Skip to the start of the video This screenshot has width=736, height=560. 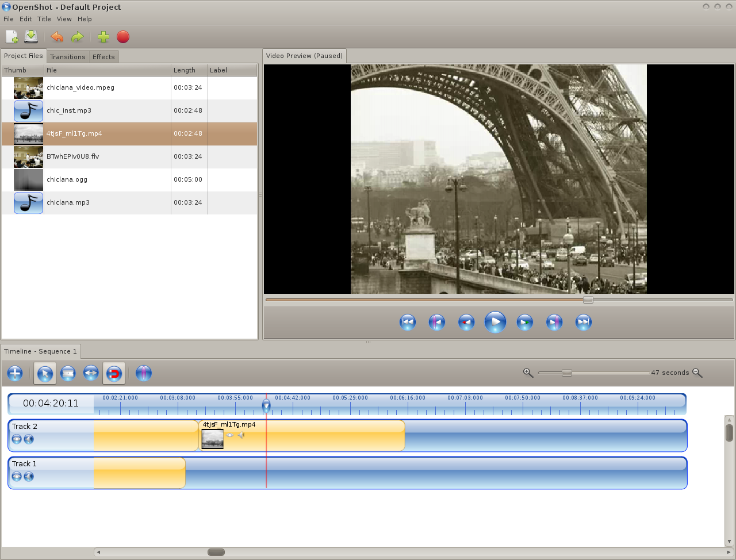coord(408,322)
